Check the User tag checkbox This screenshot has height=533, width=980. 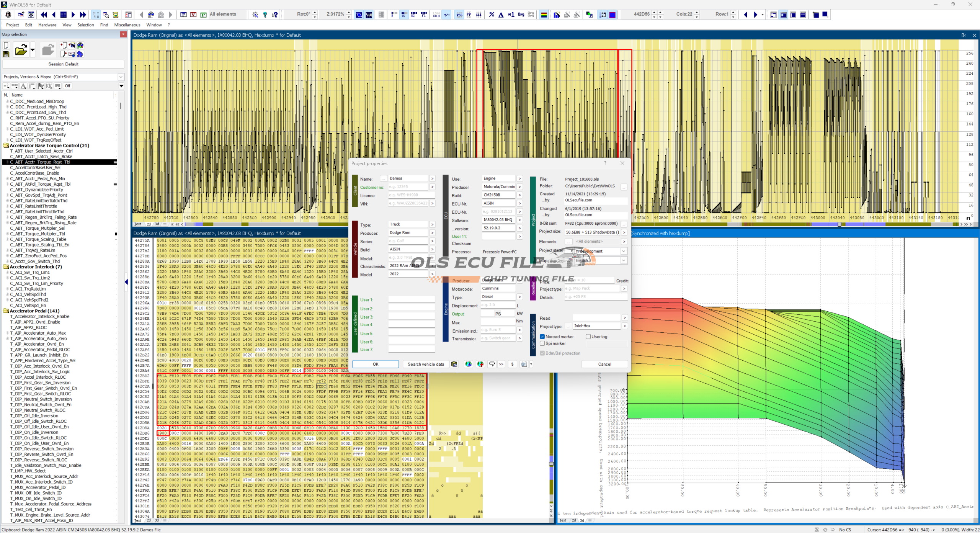pyautogui.click(x=588, y=337)
